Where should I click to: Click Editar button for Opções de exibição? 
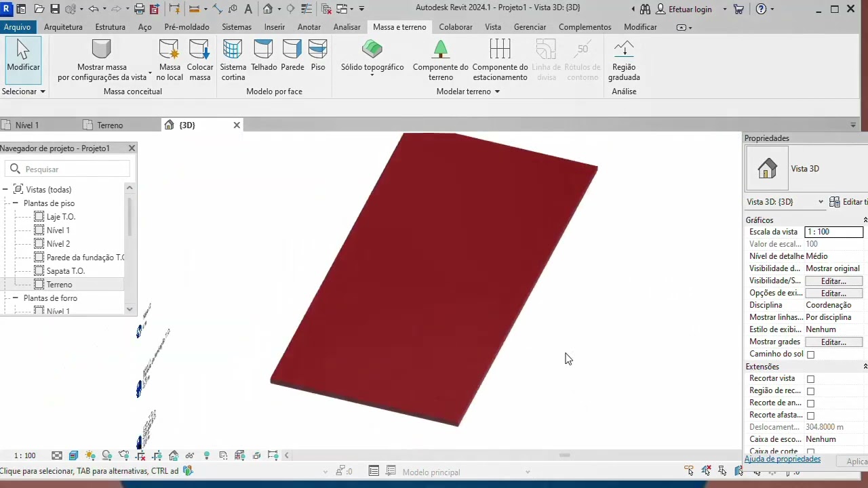pos(833,293)
